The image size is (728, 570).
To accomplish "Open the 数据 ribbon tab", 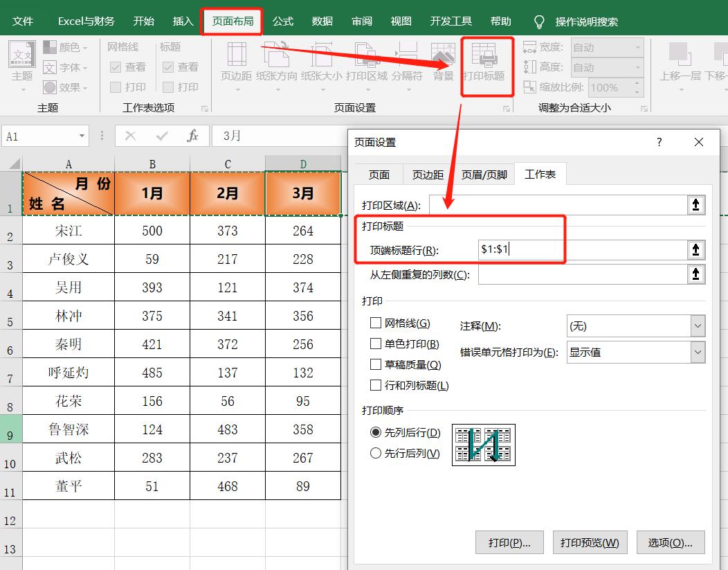I will pos(321,21).
